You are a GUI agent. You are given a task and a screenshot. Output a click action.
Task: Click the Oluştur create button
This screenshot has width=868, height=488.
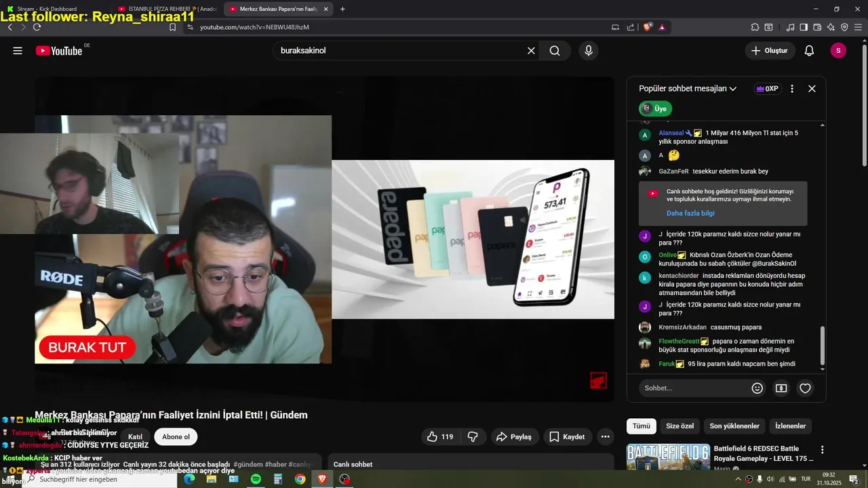(770, 51)
